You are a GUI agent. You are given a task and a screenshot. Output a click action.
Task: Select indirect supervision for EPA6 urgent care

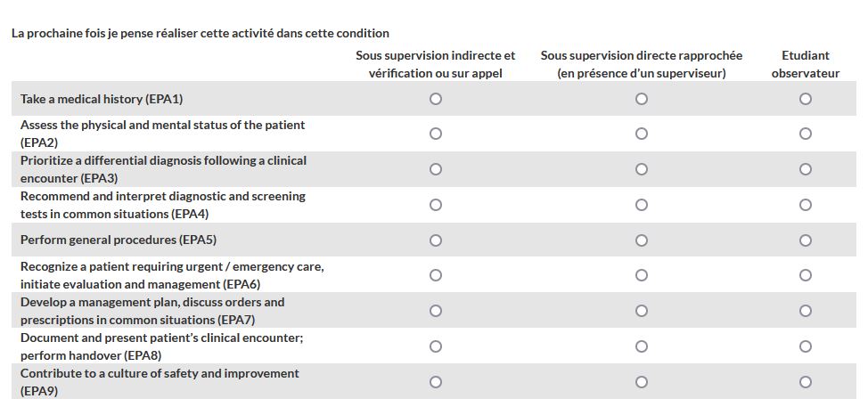point(436,275)
